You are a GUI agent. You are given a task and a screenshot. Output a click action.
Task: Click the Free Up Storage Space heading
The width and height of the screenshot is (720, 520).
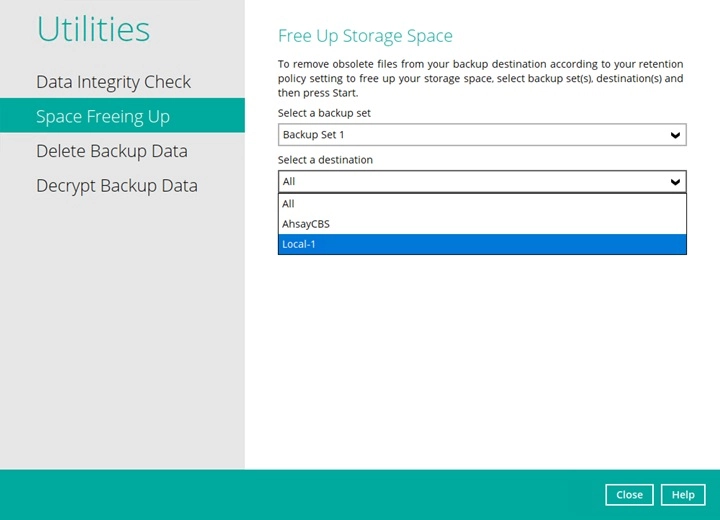coord(365,36)
